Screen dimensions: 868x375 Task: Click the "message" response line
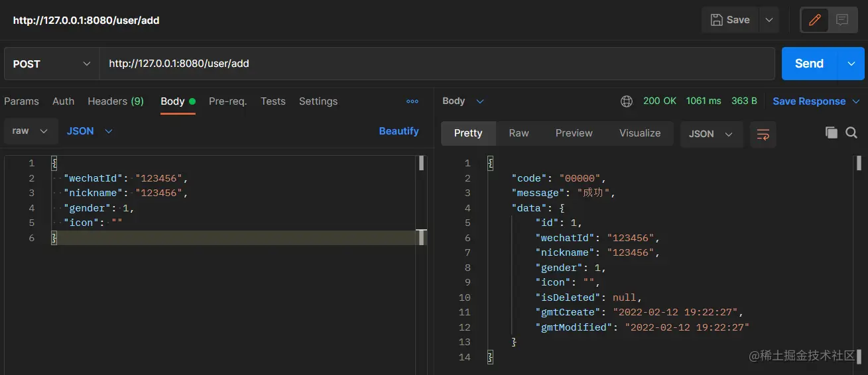pos(564,193)
